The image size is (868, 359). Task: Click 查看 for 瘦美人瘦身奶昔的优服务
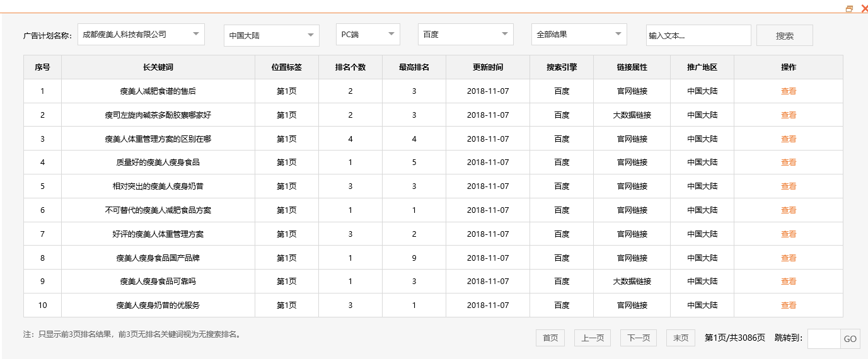(789, 305)
